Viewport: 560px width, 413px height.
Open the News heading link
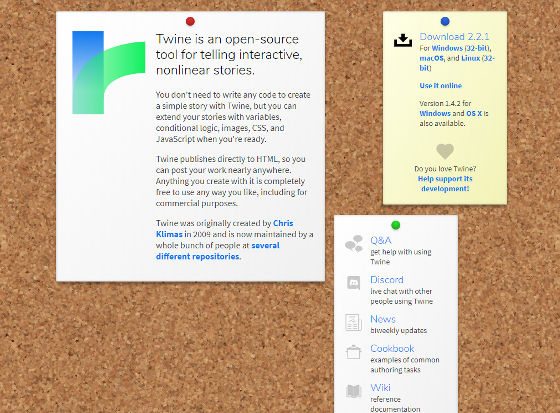[x=383, y=319]
